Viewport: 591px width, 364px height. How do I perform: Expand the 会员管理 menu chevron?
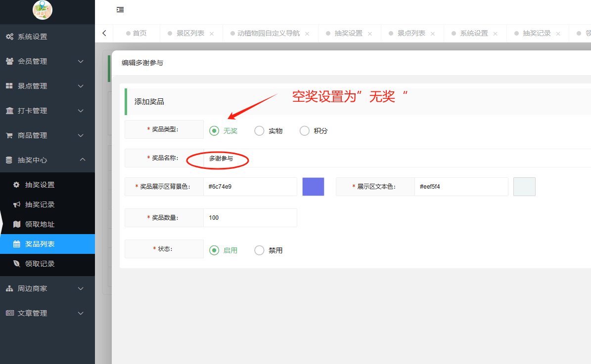pyautogui.click(x=81, y=61)
